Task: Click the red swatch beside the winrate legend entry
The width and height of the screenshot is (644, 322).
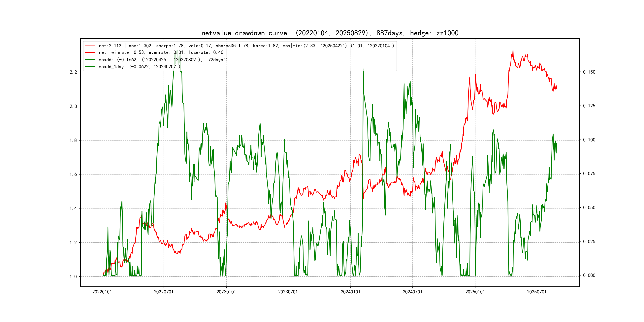Action: pyautogui.click(x=90, y=52)
